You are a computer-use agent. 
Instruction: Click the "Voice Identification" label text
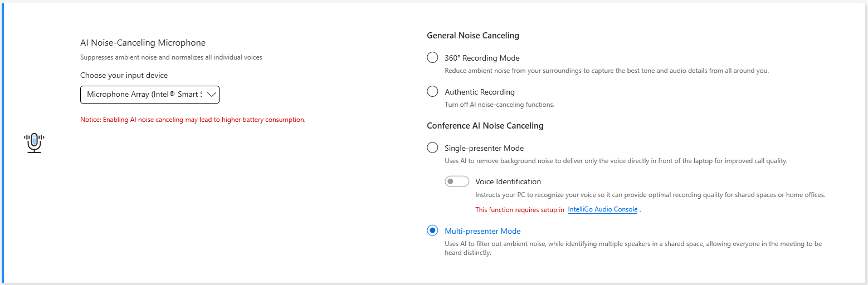tap(508, 181)
